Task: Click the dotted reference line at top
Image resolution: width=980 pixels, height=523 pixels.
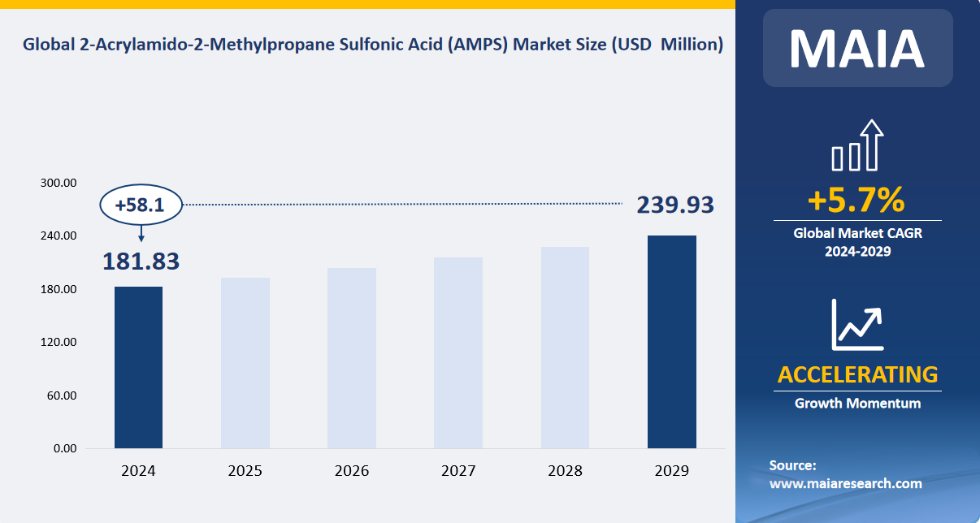Action: [406, 205]
